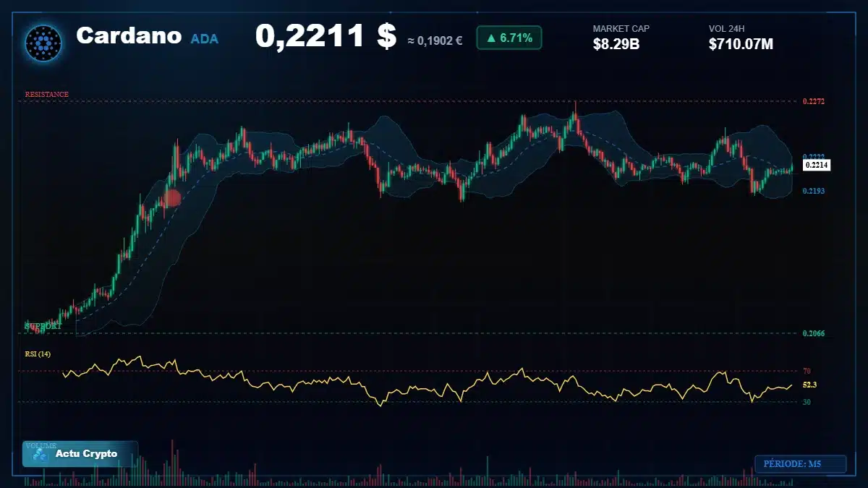Select the Cardano coin name
Image resolution: width=868 pixels, height=488 pixels.
[x=129, y=35]
